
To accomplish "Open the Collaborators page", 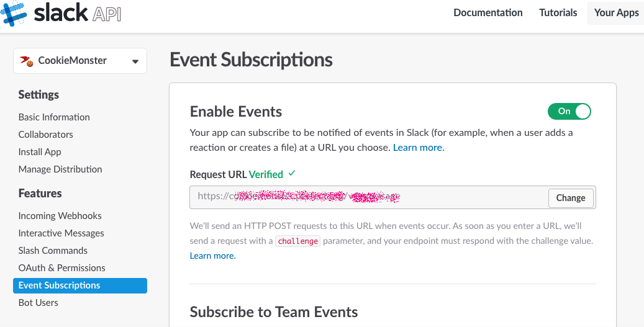I will point(45,135).
